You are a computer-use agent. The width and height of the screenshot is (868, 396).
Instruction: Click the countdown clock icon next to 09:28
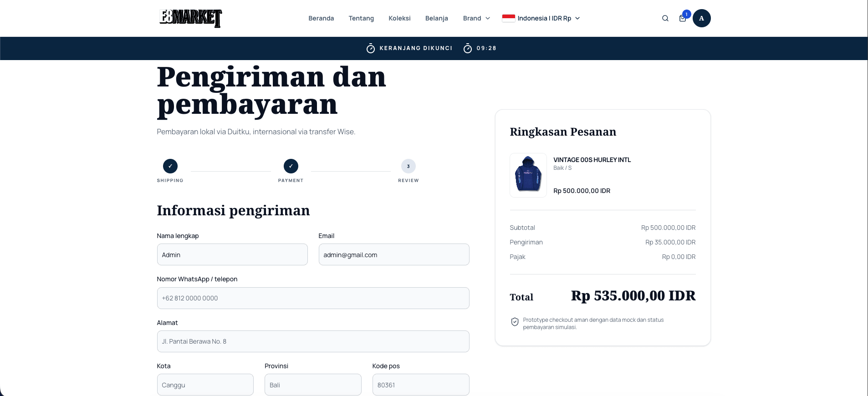[x=468, y=48]
